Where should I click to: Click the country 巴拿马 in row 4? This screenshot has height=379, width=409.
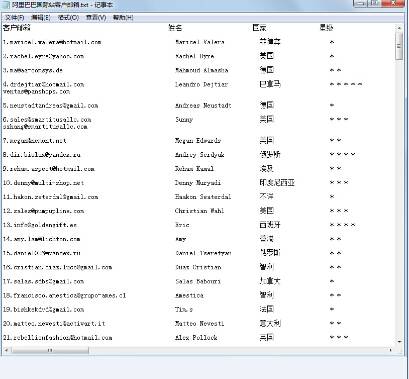(x=270, y=84)
